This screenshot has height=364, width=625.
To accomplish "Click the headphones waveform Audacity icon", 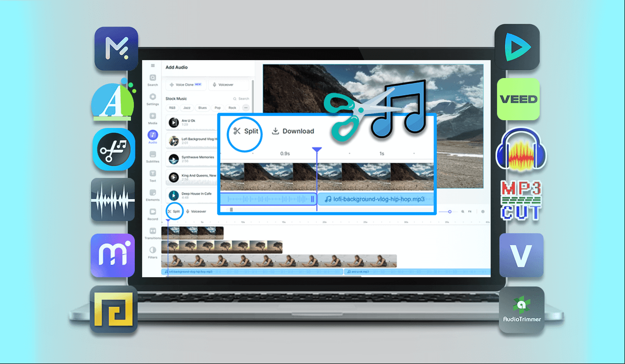I will coord(521,149).
